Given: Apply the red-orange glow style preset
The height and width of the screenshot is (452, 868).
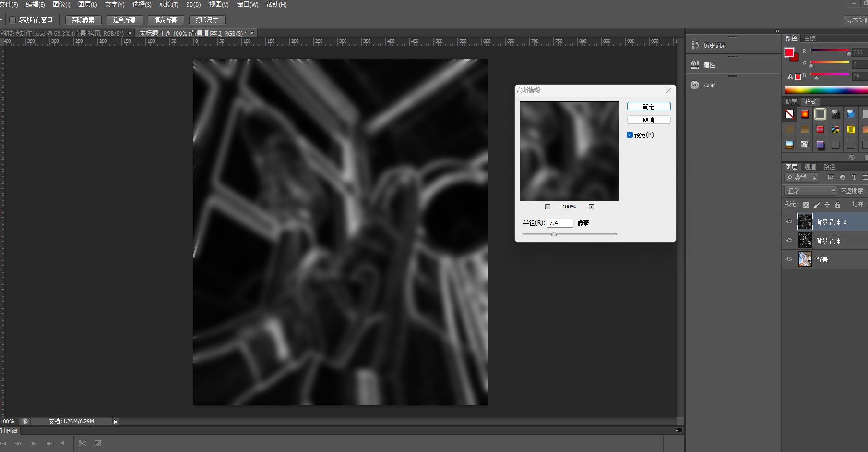Looking at the screenshot, I should [805, 114].
